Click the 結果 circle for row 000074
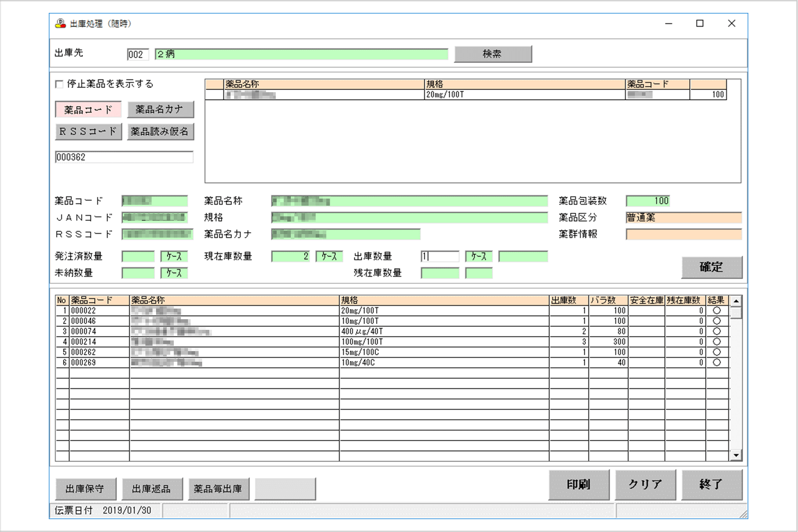 717,332
